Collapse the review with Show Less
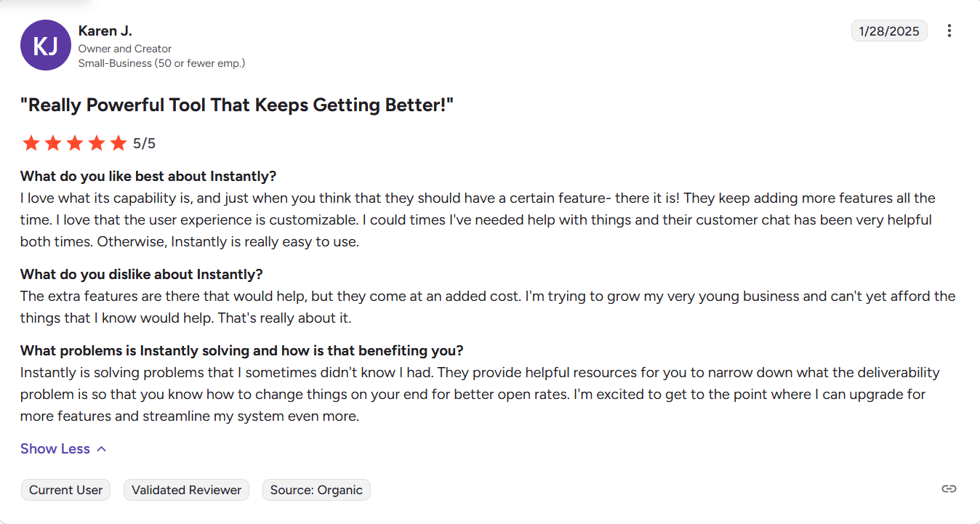 coord(55,448)
